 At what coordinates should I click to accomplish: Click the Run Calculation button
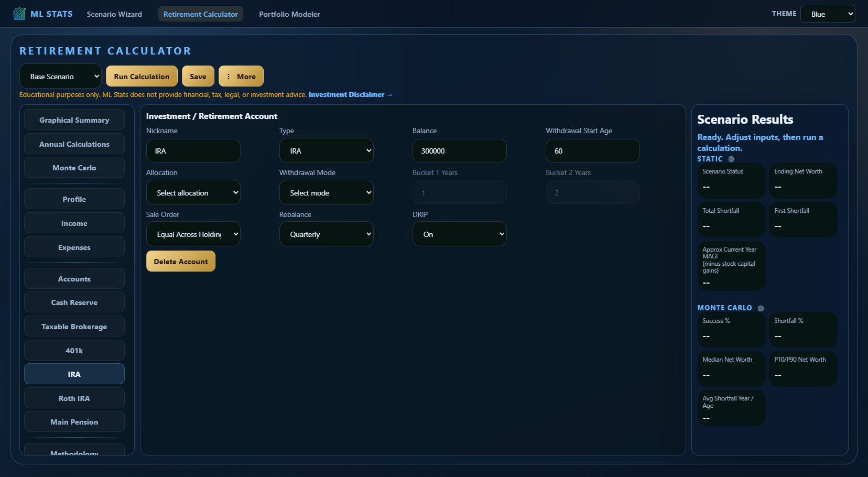142,77
